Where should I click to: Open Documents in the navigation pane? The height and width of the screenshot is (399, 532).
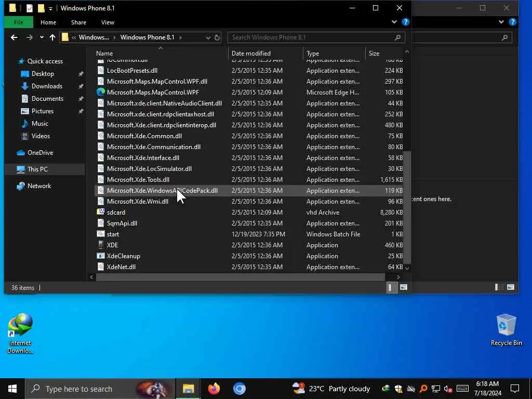(47, 98)
